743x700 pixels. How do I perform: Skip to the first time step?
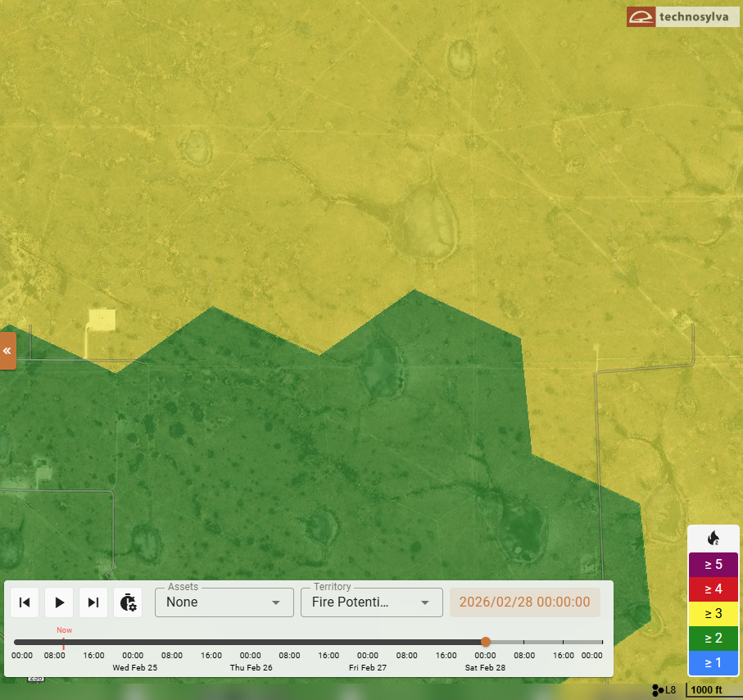(25, 602)
